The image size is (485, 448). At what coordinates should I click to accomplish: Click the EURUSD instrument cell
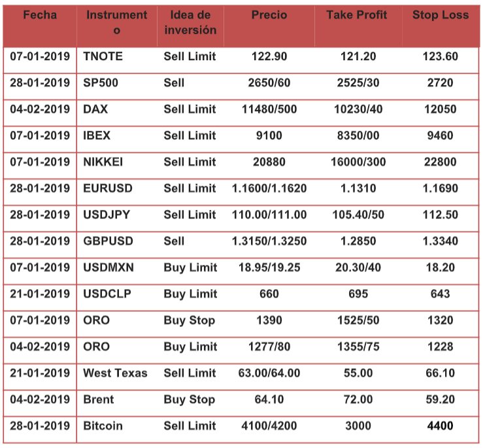[107, 188]
